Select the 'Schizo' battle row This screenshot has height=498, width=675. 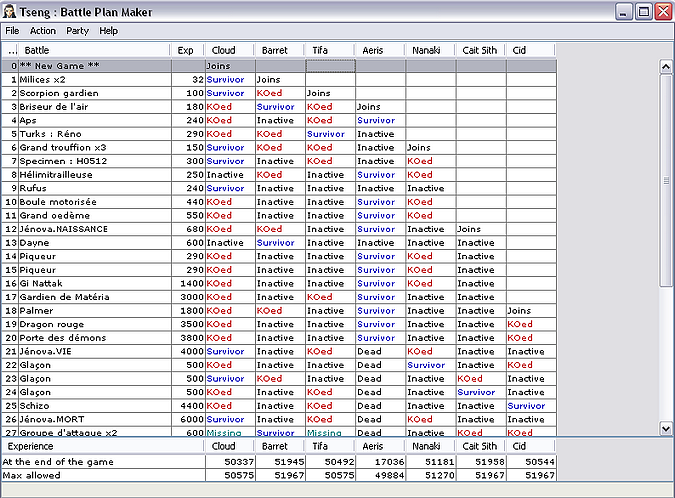(x=279, y=405)
